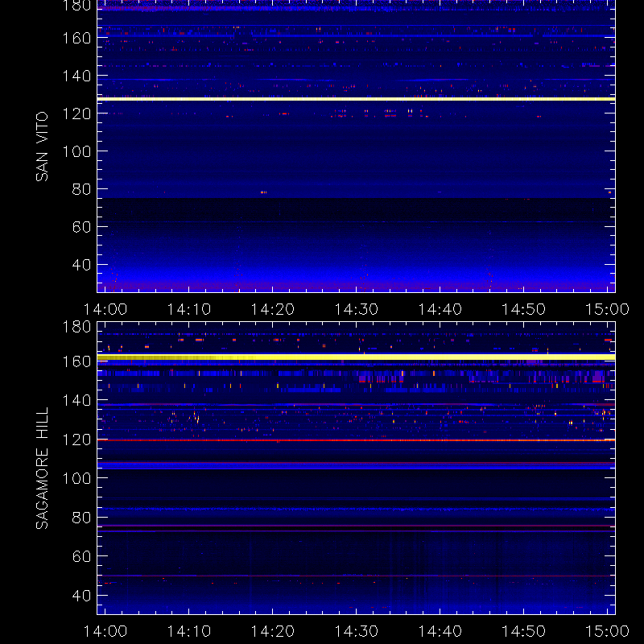Select the 40 tick label on the San Vito plot
This screenshot has height=644, width=644.
click(x=81, y=265)
